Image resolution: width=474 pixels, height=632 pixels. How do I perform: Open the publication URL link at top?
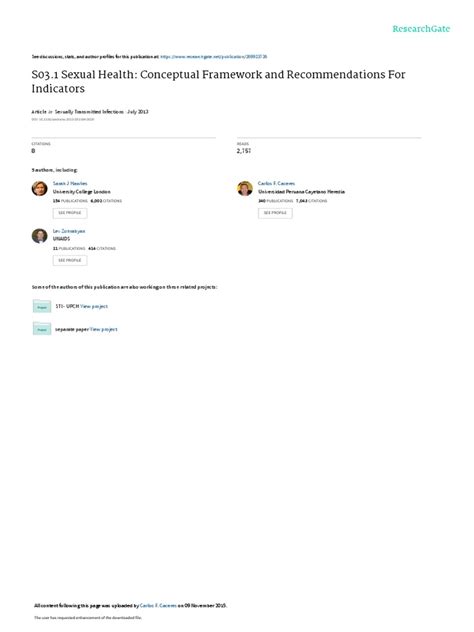(214, 57)
